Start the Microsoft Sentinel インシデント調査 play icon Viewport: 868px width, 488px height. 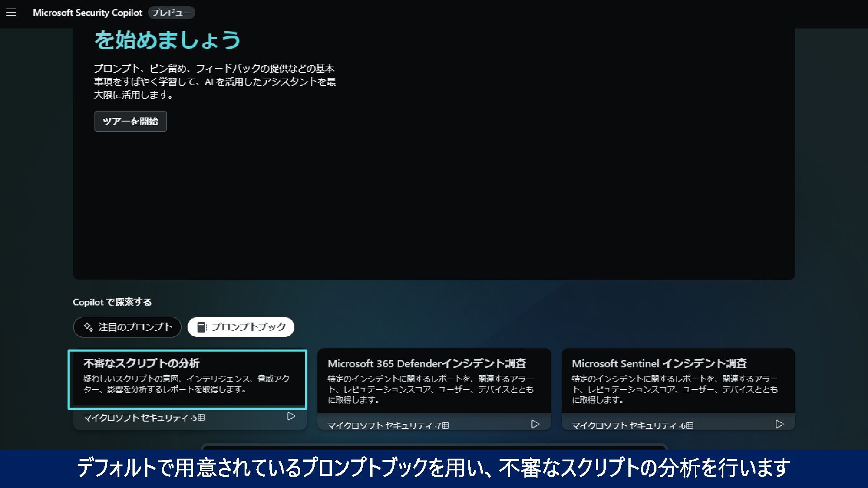pyautogui.click(x=779, y=424)
